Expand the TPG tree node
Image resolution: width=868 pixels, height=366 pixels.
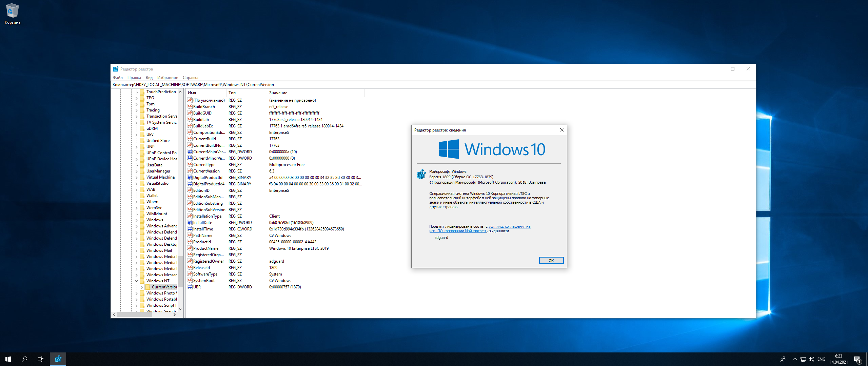click(137, 98)
